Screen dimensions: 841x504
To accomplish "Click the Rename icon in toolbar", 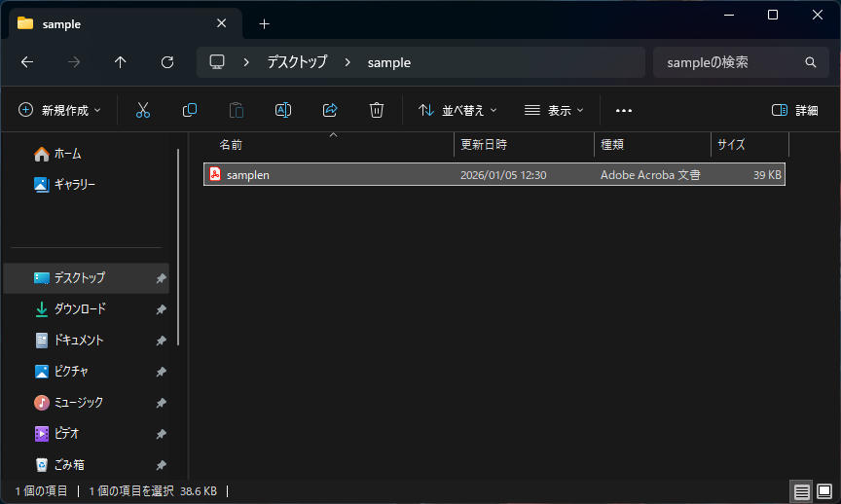I will [x=283, y=110].
